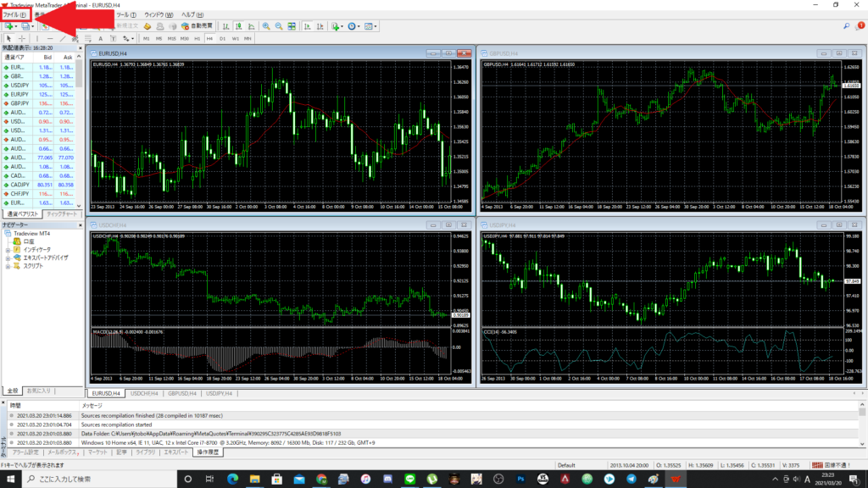The height and width of the screenshot is (488, 868).
Task: Click the chart templates icon
Action: [369, 26]
